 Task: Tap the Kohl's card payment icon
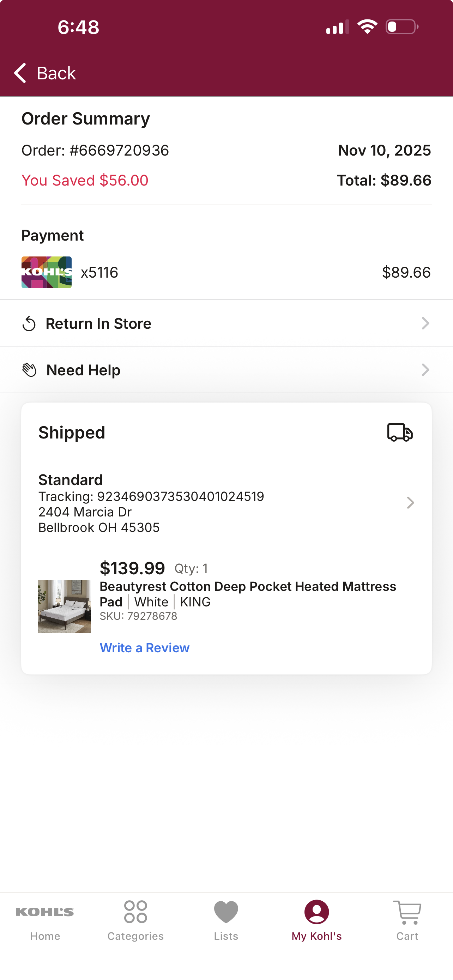pos(47,272)
